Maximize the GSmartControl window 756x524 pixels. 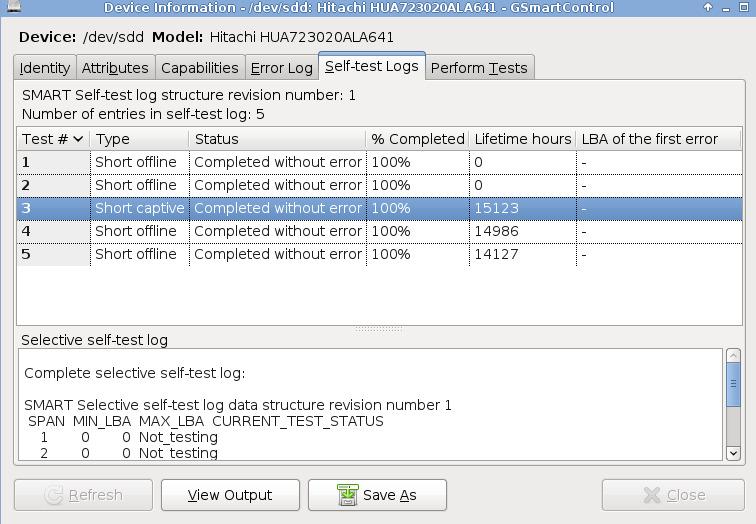click(x=744, y=7)
